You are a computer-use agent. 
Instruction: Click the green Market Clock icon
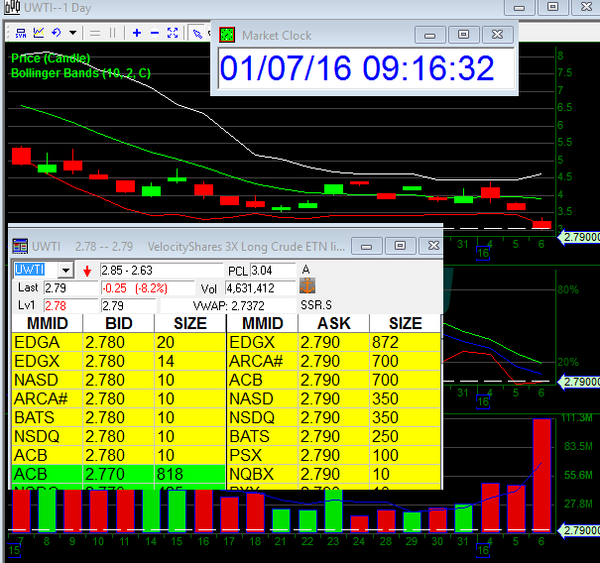[x=228, y=35]
